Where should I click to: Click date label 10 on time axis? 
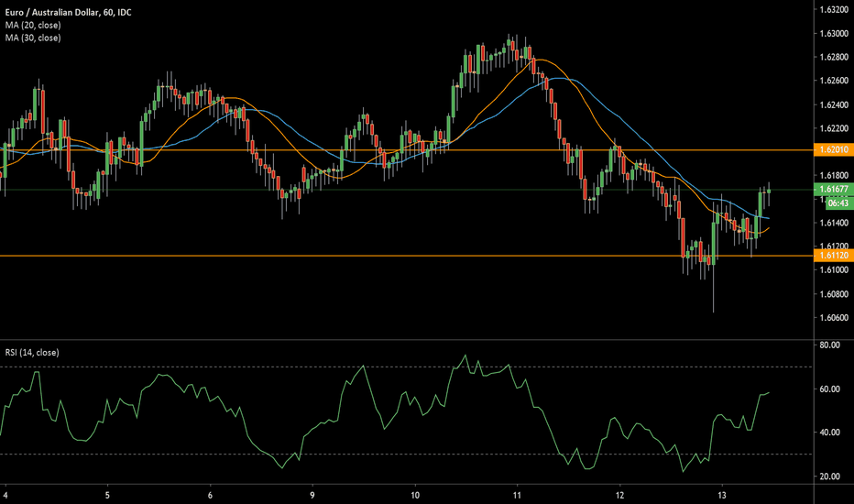click(415, 490)
